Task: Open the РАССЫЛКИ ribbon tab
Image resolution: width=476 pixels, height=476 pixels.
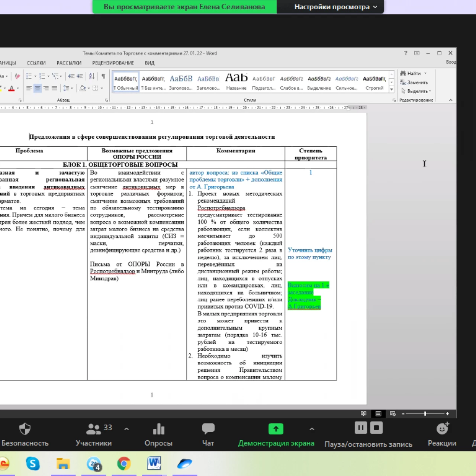Action: click(x=69, y=63)
